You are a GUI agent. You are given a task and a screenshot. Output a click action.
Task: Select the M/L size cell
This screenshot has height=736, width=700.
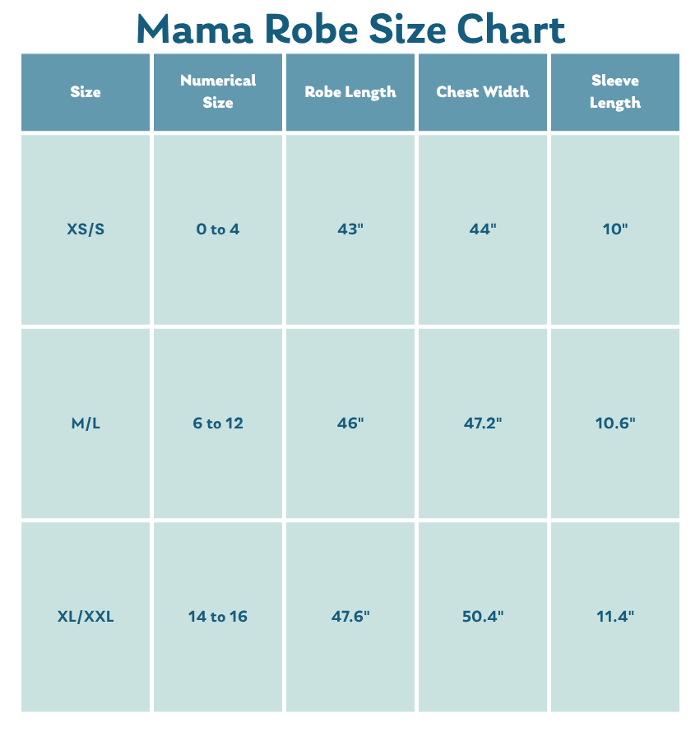coord(86,424)
